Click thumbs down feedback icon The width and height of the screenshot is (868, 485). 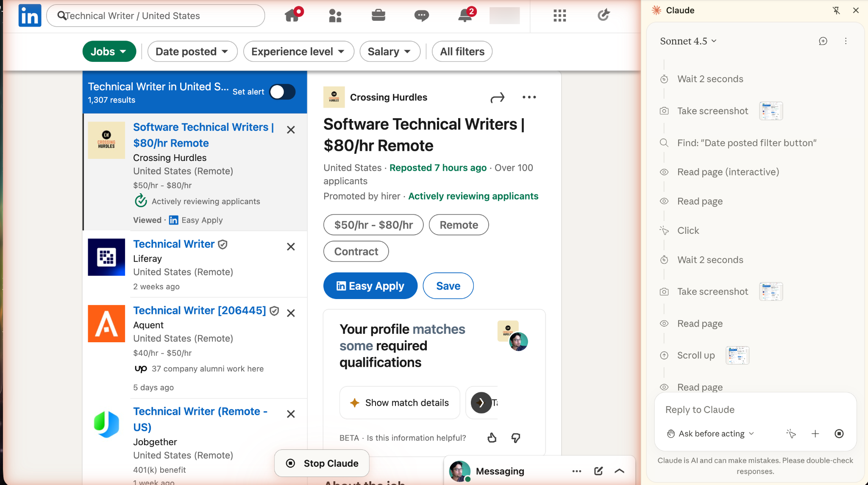515,438
